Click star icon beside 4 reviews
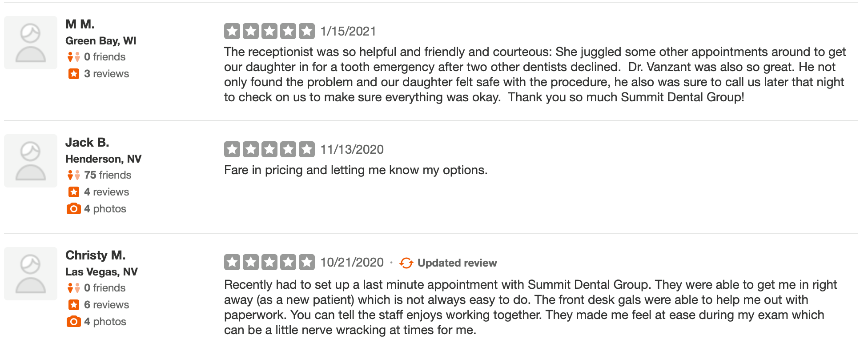Viewport: 868px width, 359px height. pyautogui.click(x=74, y=192)
